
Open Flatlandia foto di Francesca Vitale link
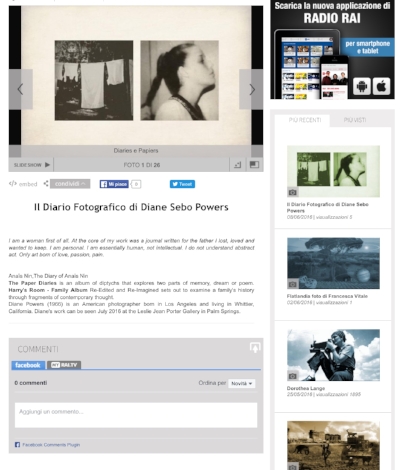pyautogui.click(x=327, y=296)
